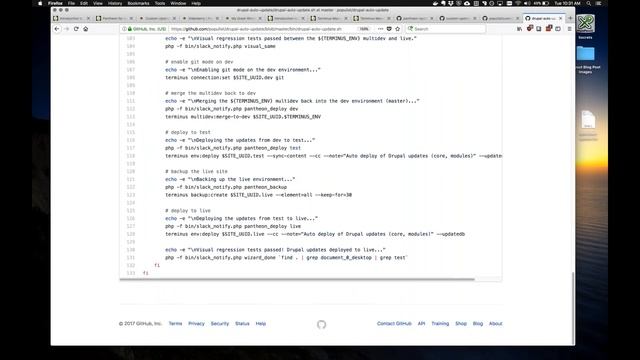Screen dimensions: 640x360
Task: Click the '# backup the live site' comment
Action: (x=196, y=171)
